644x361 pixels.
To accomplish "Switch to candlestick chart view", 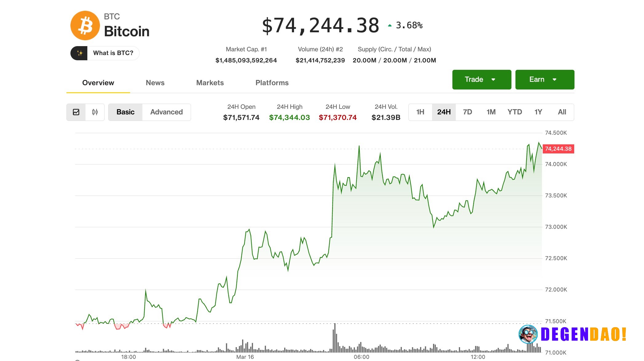I will pos(95,112).
